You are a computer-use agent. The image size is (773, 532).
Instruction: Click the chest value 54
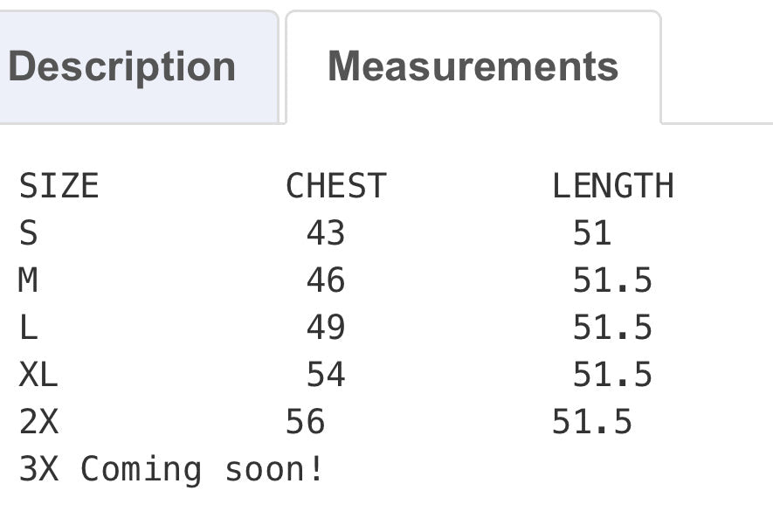pyautogui.click(x=326, y=375)
